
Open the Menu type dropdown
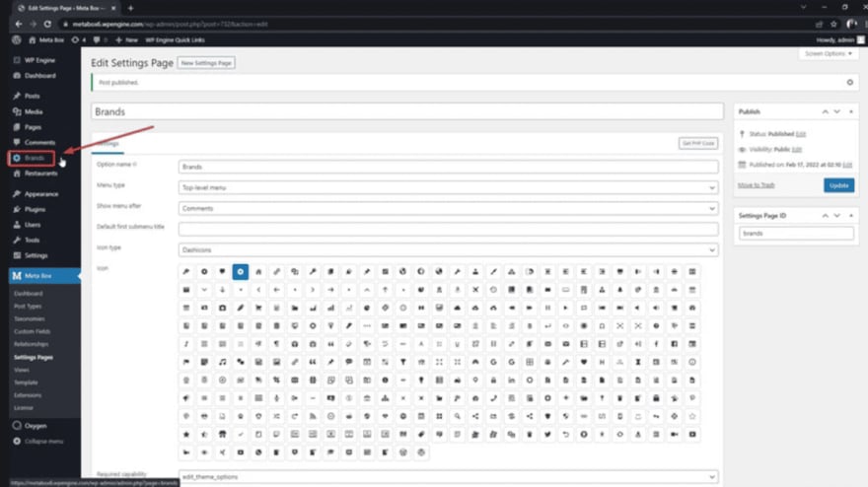[449, 187]
